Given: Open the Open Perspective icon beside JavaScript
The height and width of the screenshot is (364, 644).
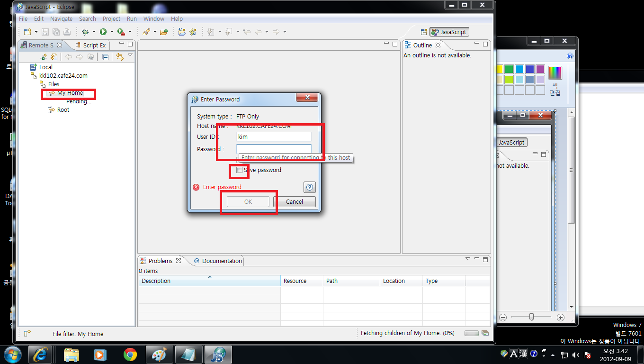Looking at the screenshot, I should point(424,32).
